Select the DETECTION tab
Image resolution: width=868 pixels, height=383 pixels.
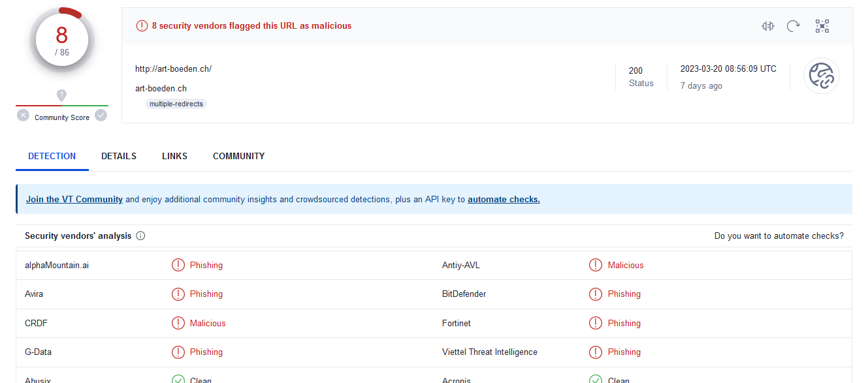click(x=52, y=157)
